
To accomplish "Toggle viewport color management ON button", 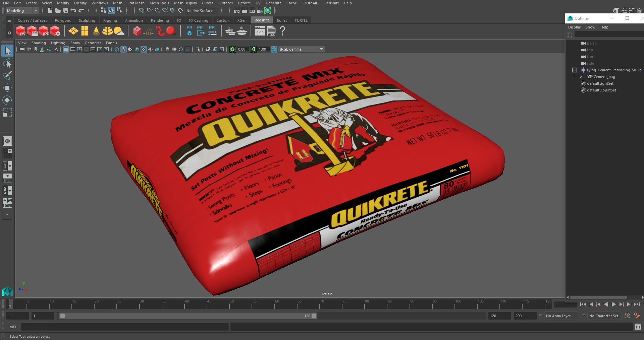I will tap(274, 49).
